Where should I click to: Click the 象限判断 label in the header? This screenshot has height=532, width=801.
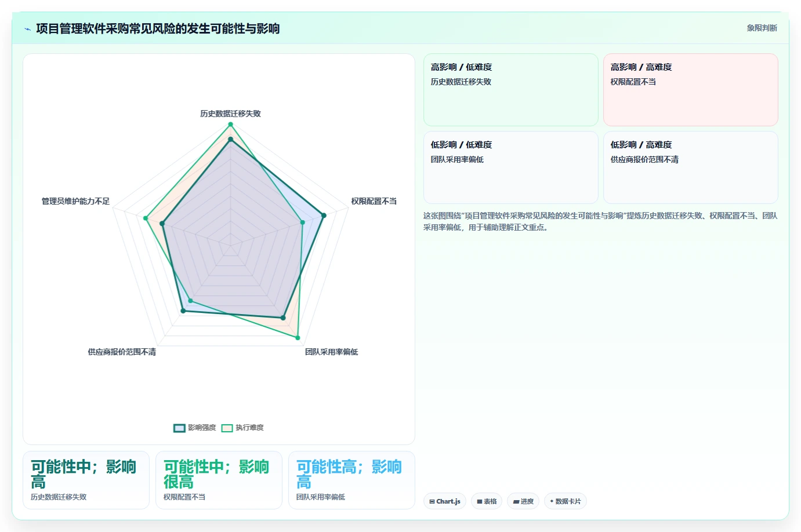pyautogui.click(x=762, y=28)
